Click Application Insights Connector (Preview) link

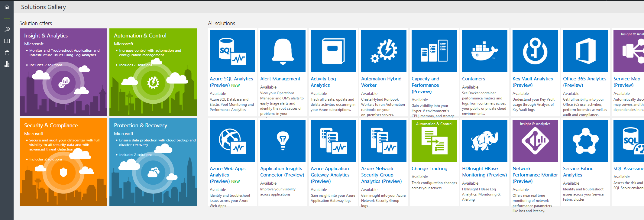click(282, 172)
